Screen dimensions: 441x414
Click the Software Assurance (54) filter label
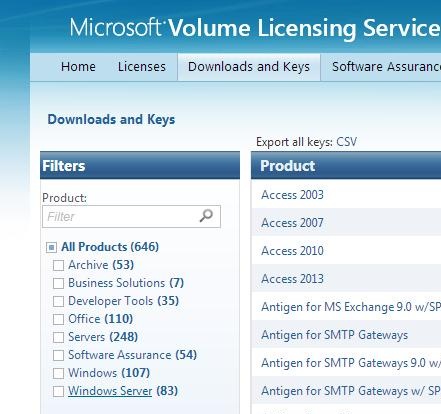point(133,355)
